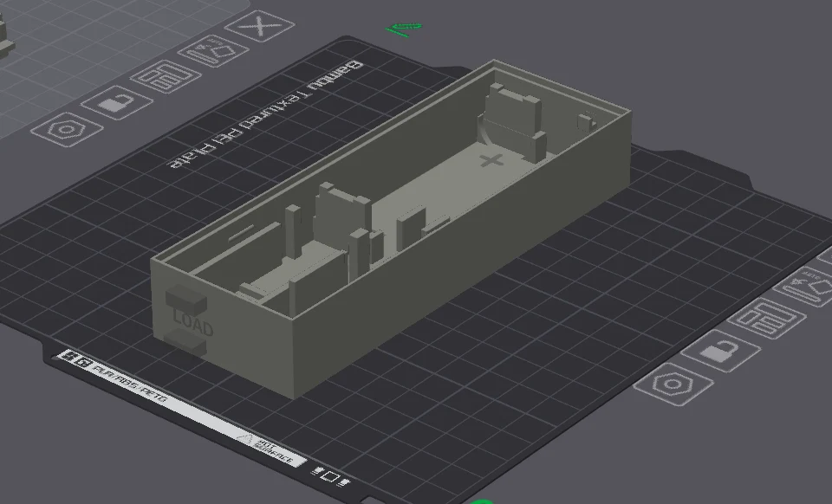Click the green circle at the bottom edge
The image size is (832, 504).
(481, 501)
